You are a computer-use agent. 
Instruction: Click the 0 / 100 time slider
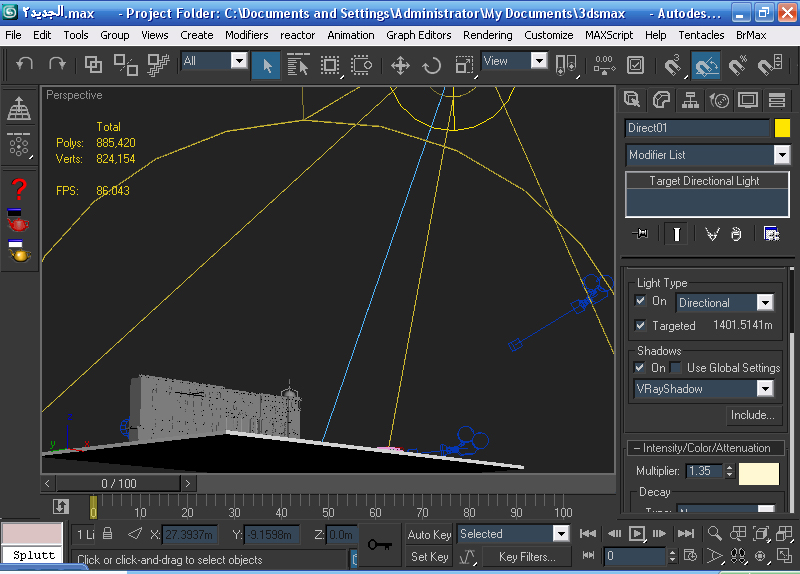118,483
